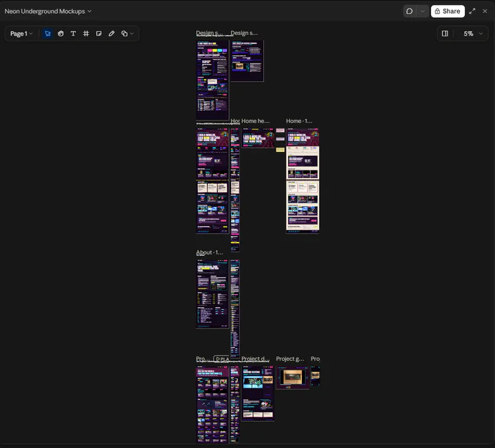Toggle the side panel layout icon
The height and width of the screenshot is (448, 495).
coord(445,34)
